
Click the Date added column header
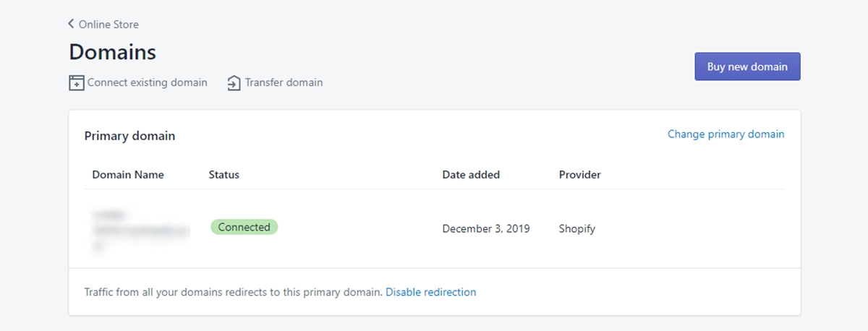[471, 174]
